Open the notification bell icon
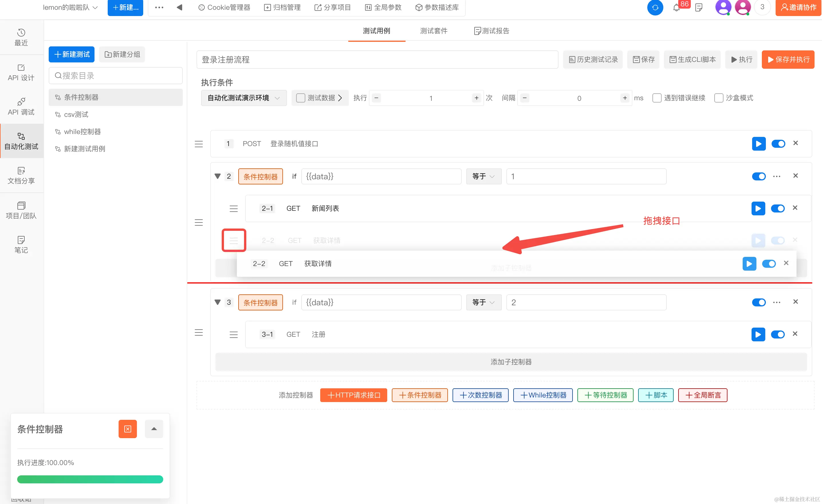The image size is (822, 504). coord(676,7)
